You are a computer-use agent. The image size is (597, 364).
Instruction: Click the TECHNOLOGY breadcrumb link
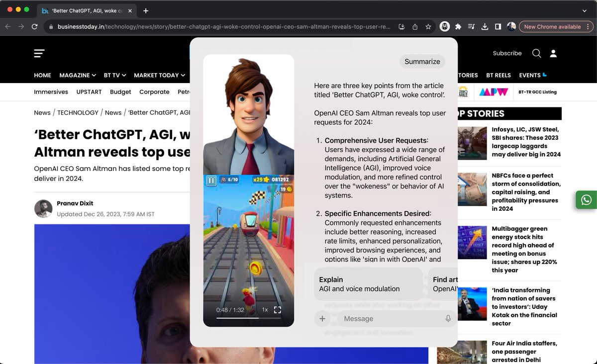click(78, 113)
